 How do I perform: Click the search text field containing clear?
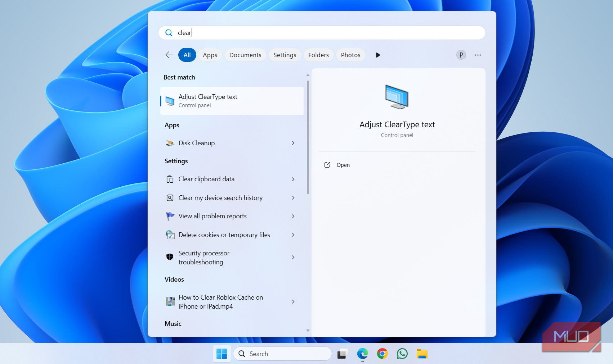[322, 33]
